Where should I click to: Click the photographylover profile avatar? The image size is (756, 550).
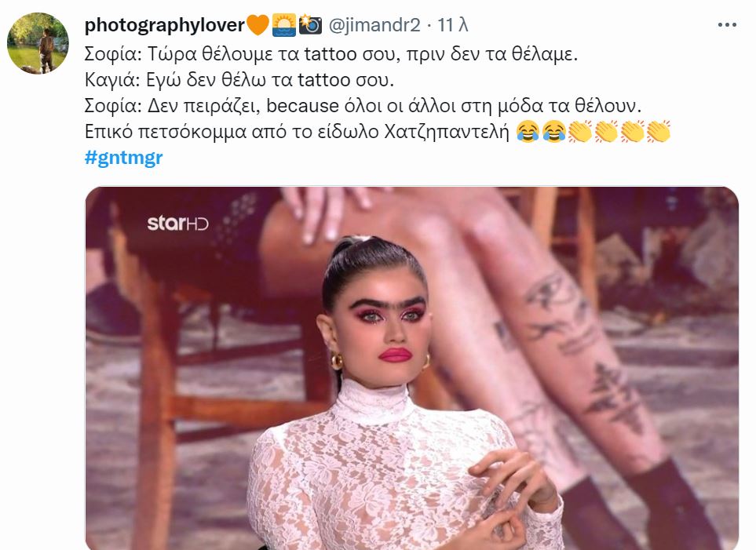(x=38, y=43)
